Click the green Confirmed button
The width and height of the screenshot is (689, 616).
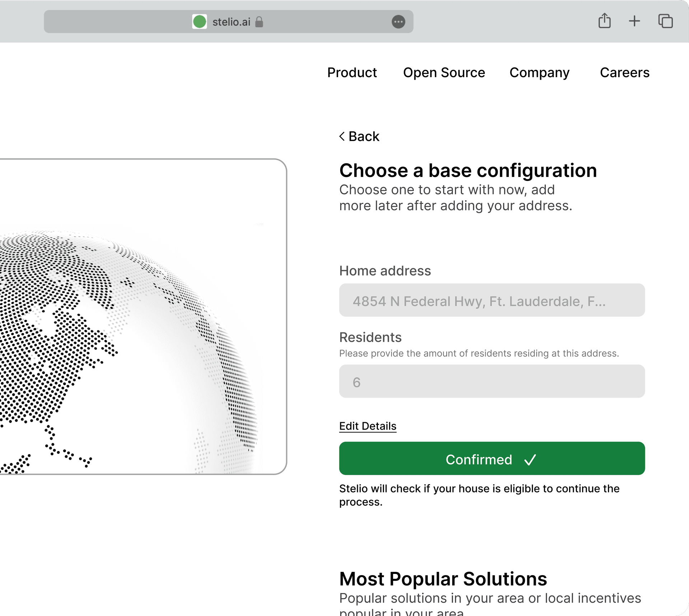tap(492, 458)
